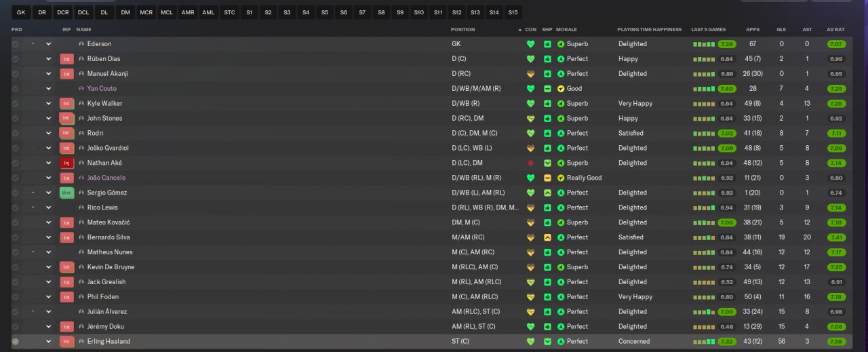Sort by the Morale column header

[x=566, y=30]
